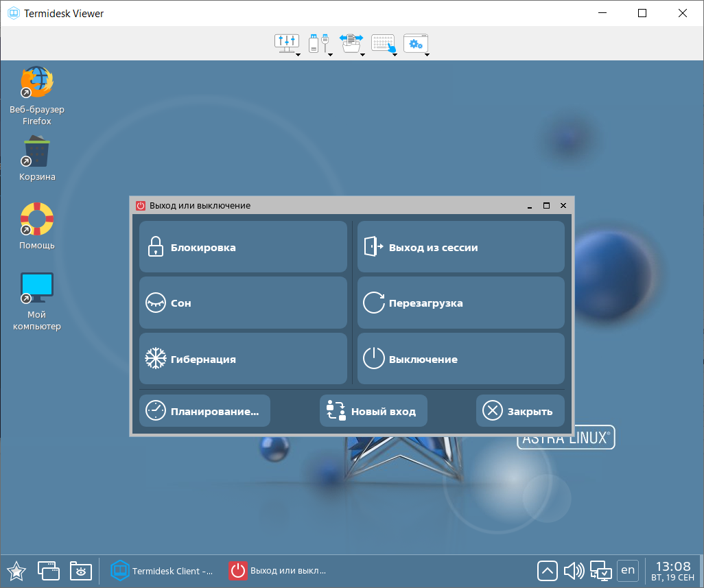Click the Блокировка lock button
Viewport: 704px width, 588px height.
[x=243, y=247]
